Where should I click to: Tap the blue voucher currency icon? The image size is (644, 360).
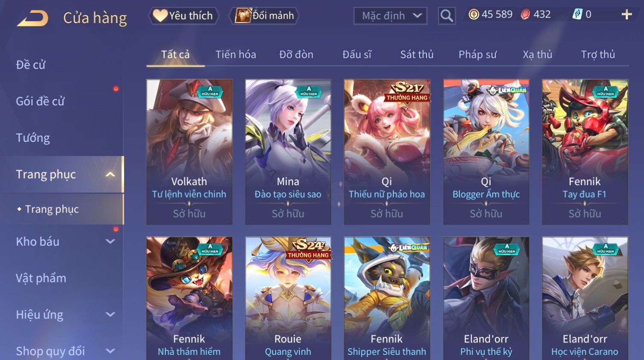[x=577, y=14]
